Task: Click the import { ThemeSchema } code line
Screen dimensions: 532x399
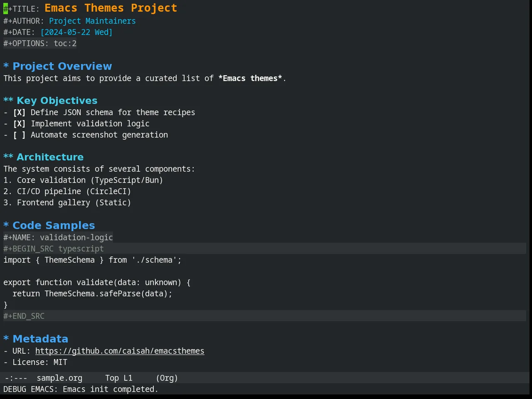Action: (92, 260)
